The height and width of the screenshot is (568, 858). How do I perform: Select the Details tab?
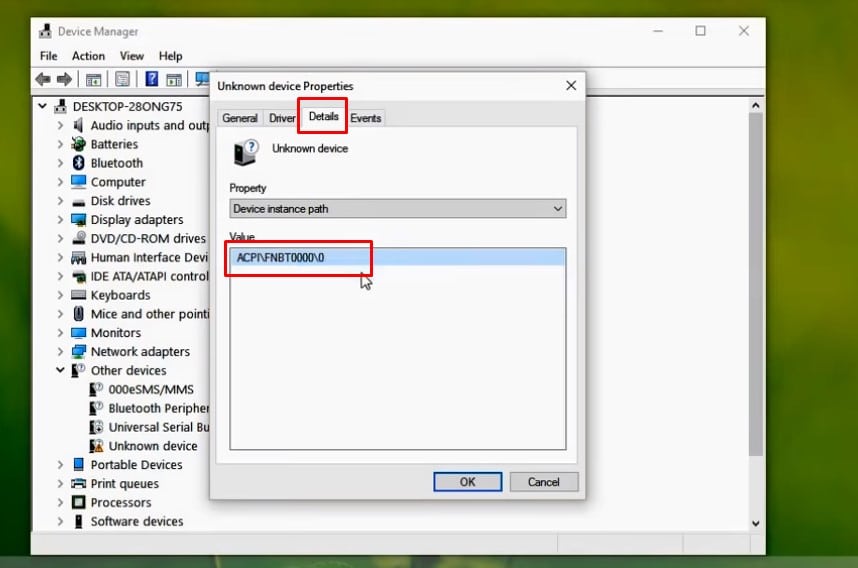pyautogui.click(x=323, y=117)
